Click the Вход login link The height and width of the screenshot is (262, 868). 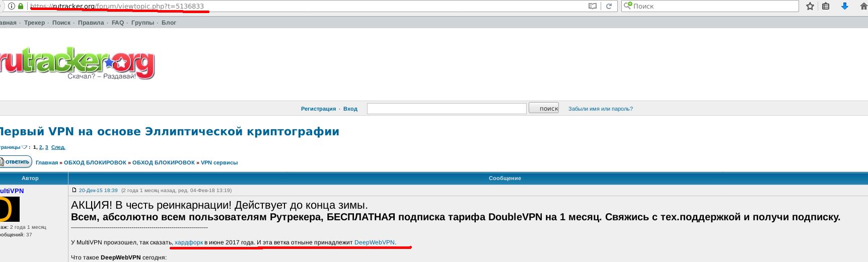click(350, 109)
